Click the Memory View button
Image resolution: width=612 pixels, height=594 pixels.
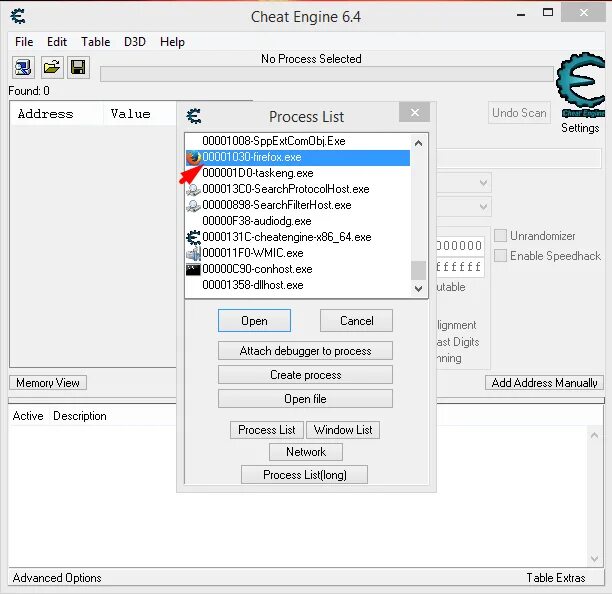(48, 383)
